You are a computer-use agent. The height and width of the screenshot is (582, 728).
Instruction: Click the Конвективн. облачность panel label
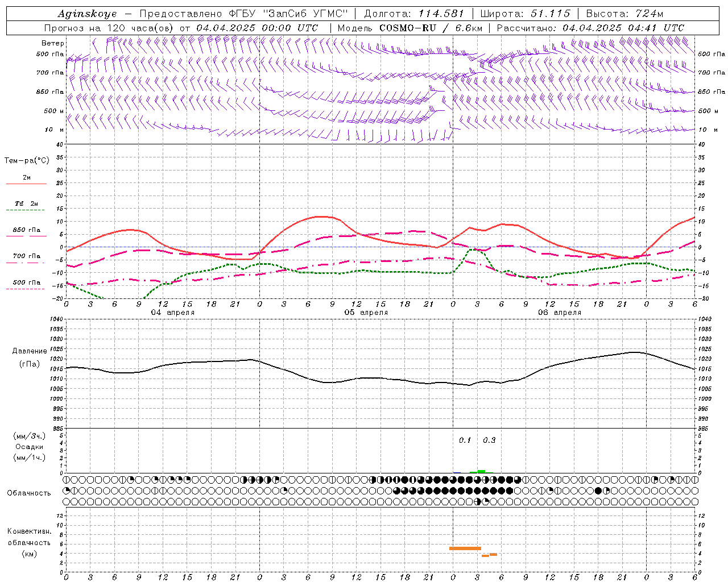click(x=30, y=537)
